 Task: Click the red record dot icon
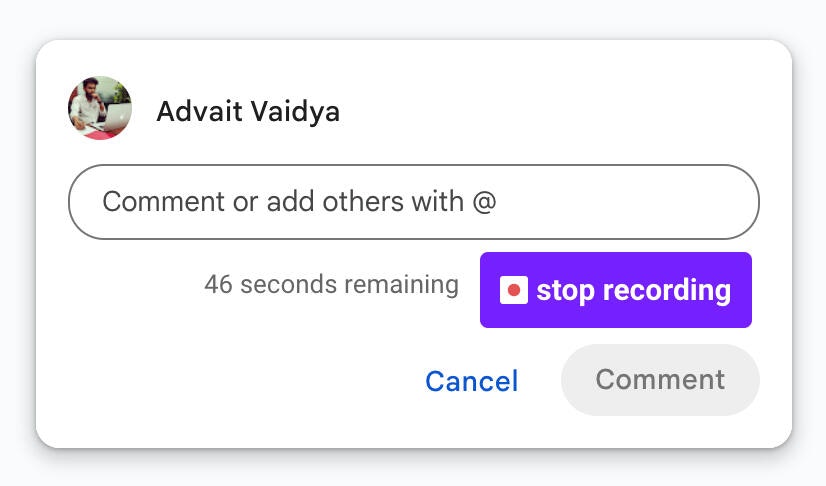[514, 290]
